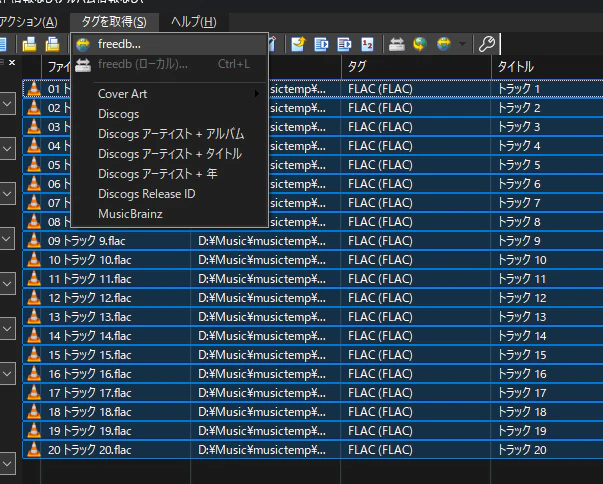This screenshot has width=603, height=484.
Task: Click the VLC cone icon of 09 トラック 9.flac
Action: 34,241
